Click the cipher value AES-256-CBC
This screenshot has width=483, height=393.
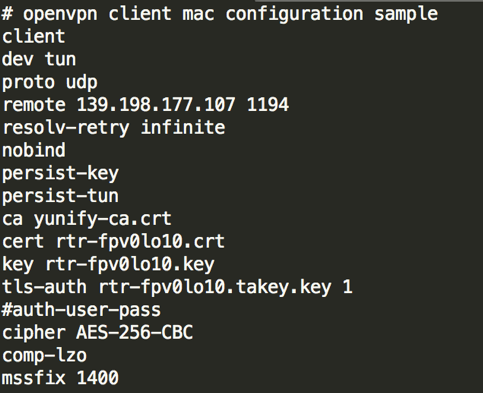click(x=135, y=332)
